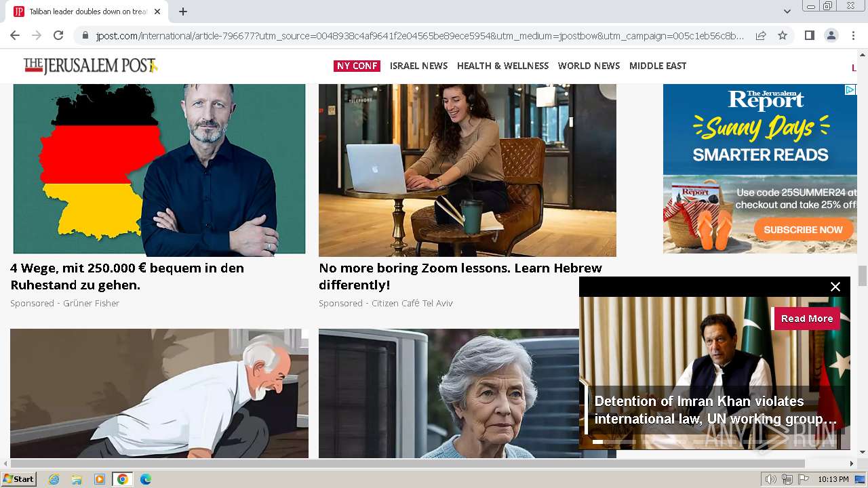Viewport: 868px width, 488px height.
Task: Open the NY CONF menu item
Action: 357,66
